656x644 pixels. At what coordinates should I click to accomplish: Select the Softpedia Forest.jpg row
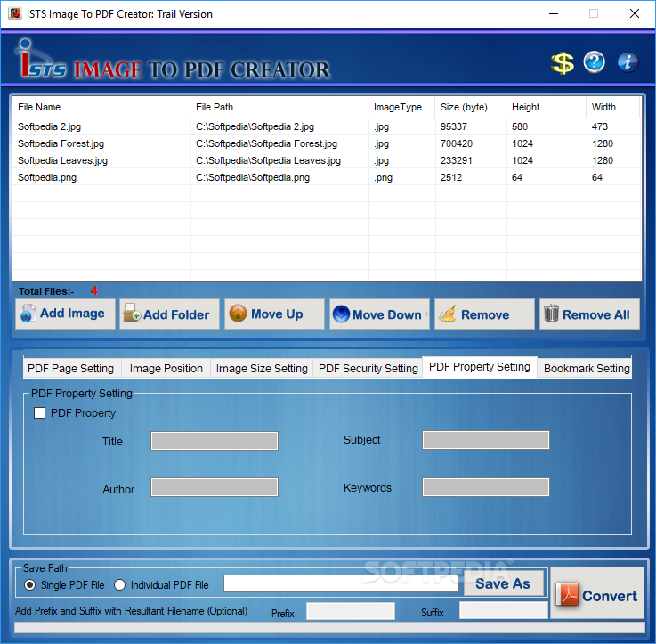click(x=327, y=143)
